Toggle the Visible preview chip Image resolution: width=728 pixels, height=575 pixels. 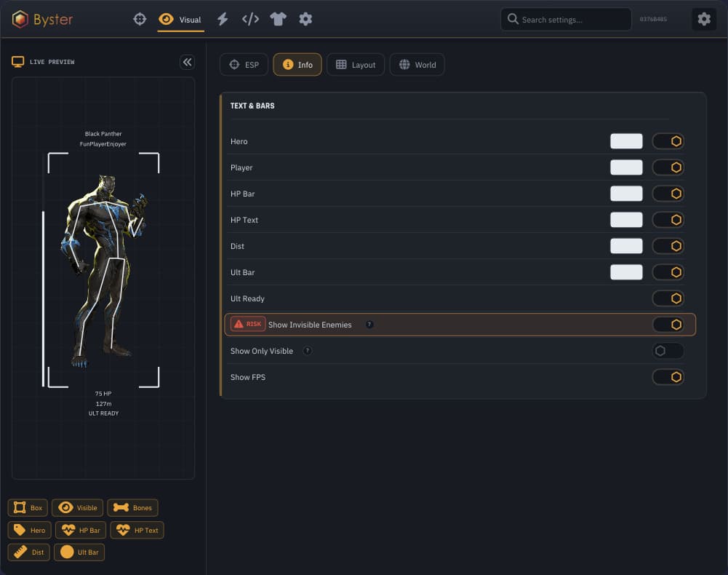click(x=78, y=507)
